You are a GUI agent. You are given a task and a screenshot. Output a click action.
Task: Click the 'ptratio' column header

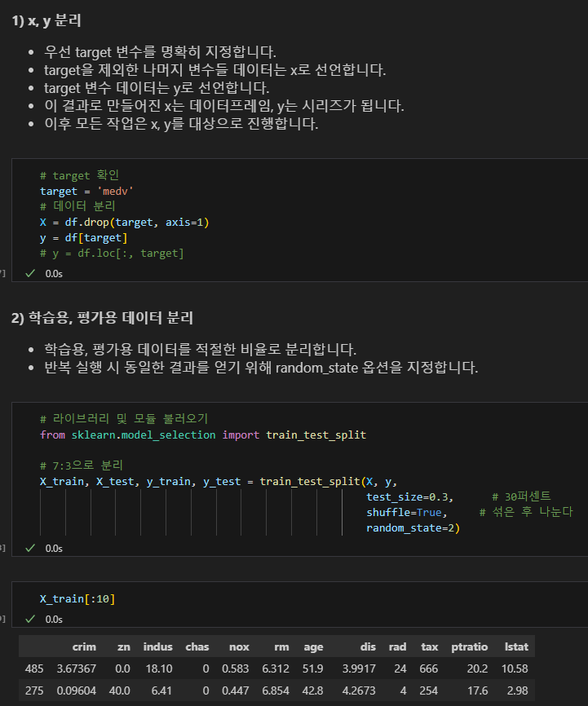click(x=470, y=647)
